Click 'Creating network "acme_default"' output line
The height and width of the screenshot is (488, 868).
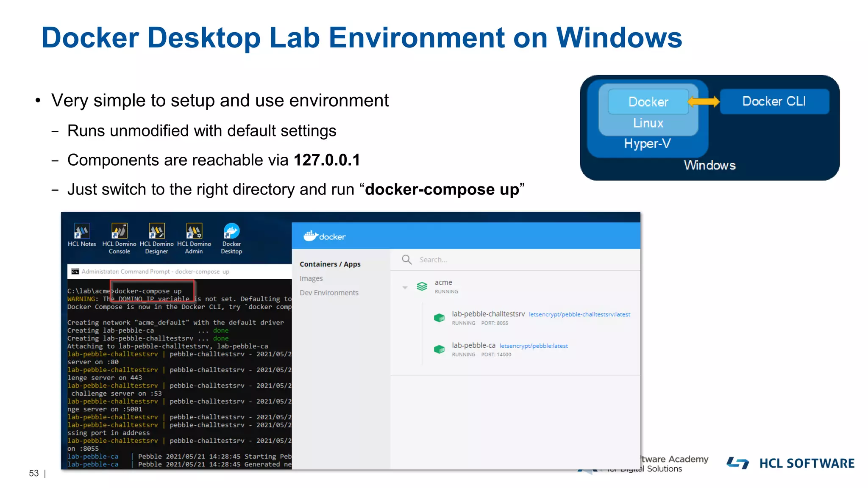click(x=175, y=322)
